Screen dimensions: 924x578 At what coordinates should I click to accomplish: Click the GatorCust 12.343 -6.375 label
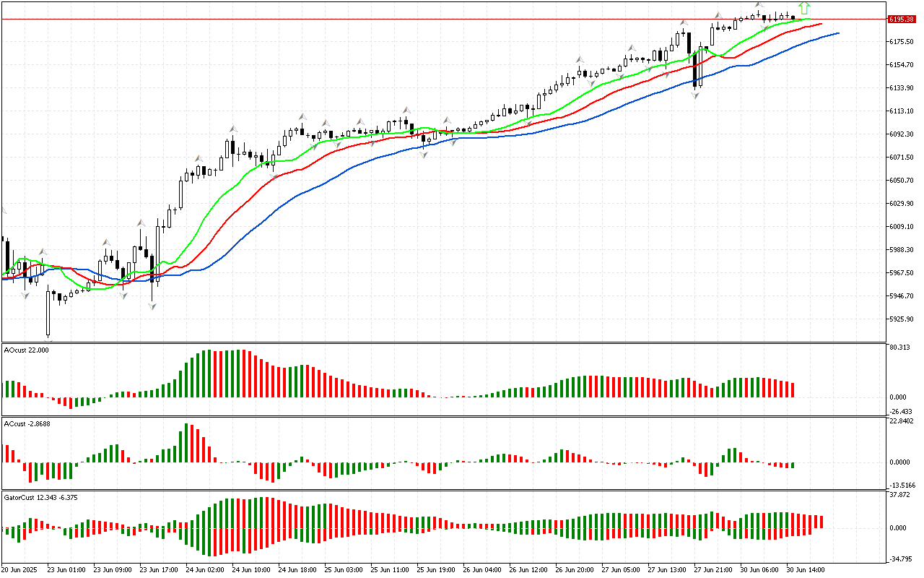40,497
